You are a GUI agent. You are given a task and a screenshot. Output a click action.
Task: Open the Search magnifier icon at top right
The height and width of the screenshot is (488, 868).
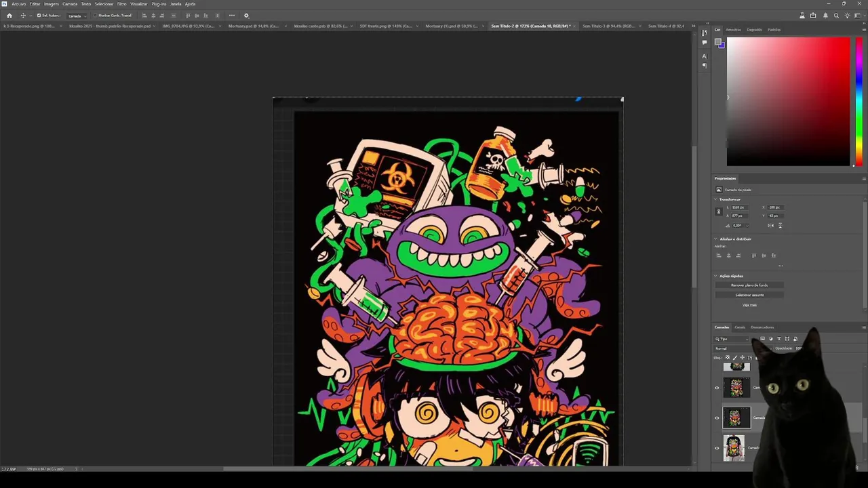836,16
